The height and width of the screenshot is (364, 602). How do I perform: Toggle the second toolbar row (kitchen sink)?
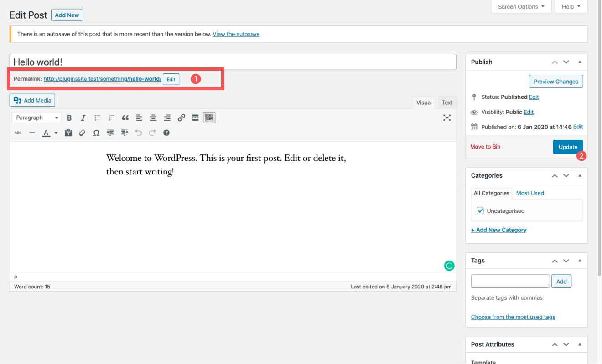pyautogui.click(x=209, y=118)
